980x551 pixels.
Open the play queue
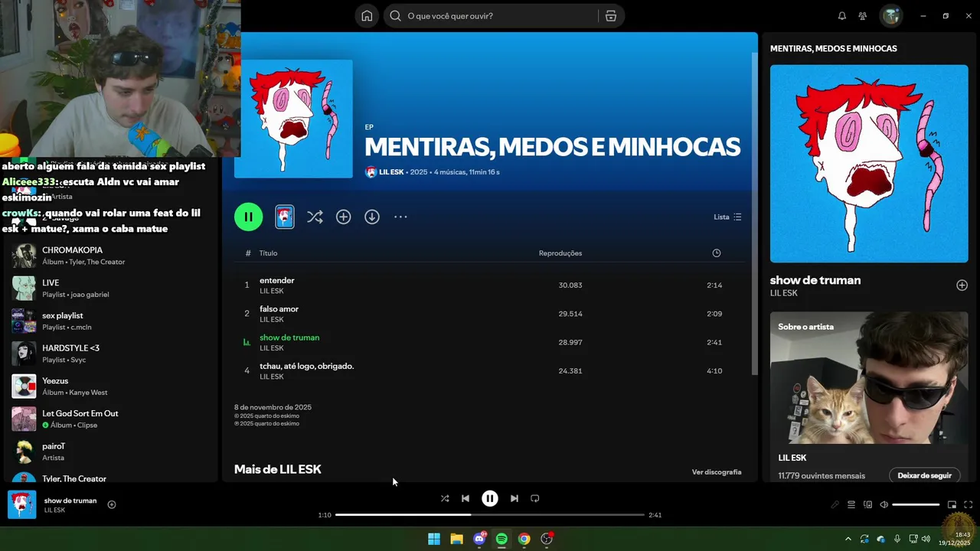851,505
